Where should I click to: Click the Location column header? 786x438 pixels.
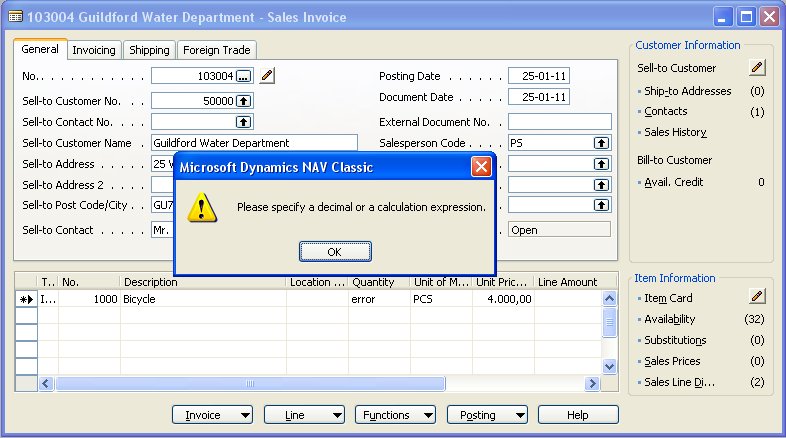tap(317, 282)
